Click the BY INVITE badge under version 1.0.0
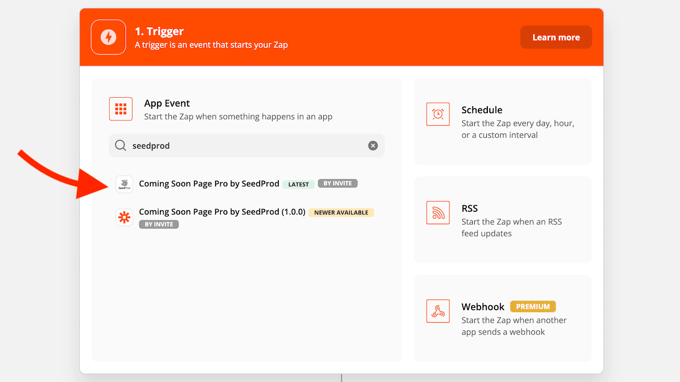The width and height of the screenshot is (680, 382). pyautogui.click(x=159, y=224)
